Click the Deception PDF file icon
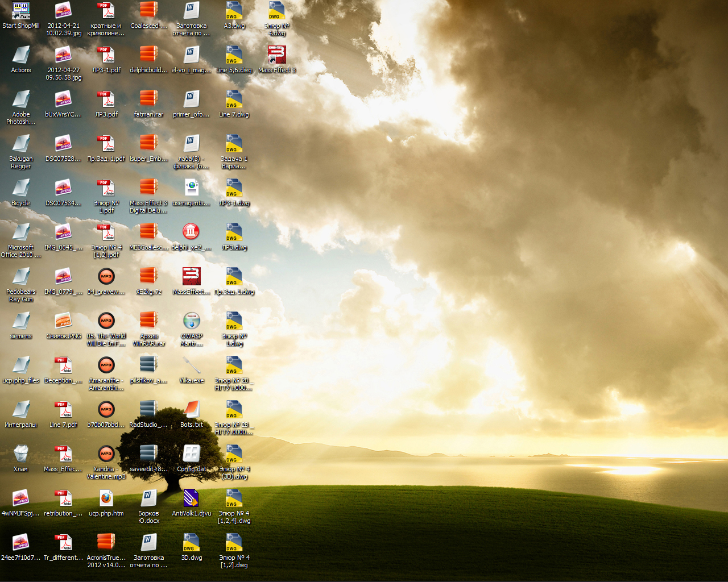Viewport: 728px width, 582px height. point(64,370)
